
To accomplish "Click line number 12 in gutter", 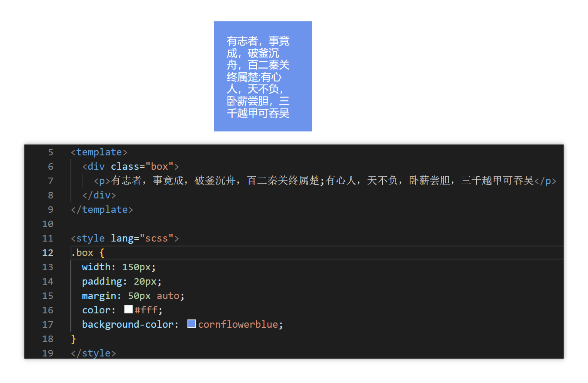I will pos(48,253).
